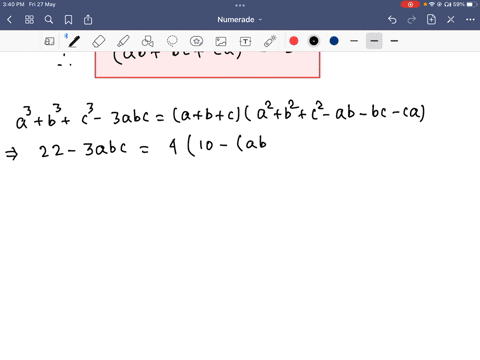This screenshot has height=360, width=480.
Task: Select the Highlighter tool
Action: (123, 41)
